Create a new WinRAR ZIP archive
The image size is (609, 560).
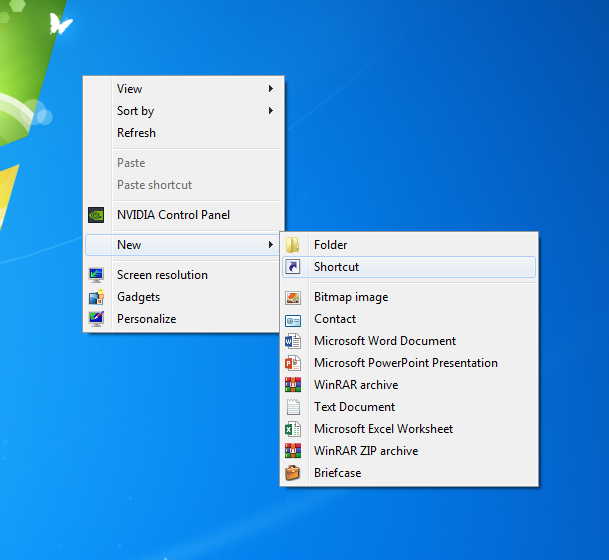click(x=409, y=451)
